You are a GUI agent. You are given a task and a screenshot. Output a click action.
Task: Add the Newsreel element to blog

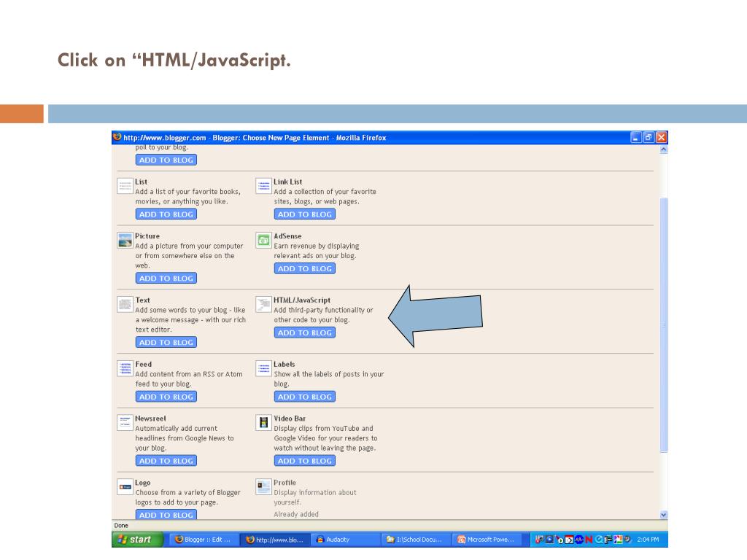pos(166,461)
